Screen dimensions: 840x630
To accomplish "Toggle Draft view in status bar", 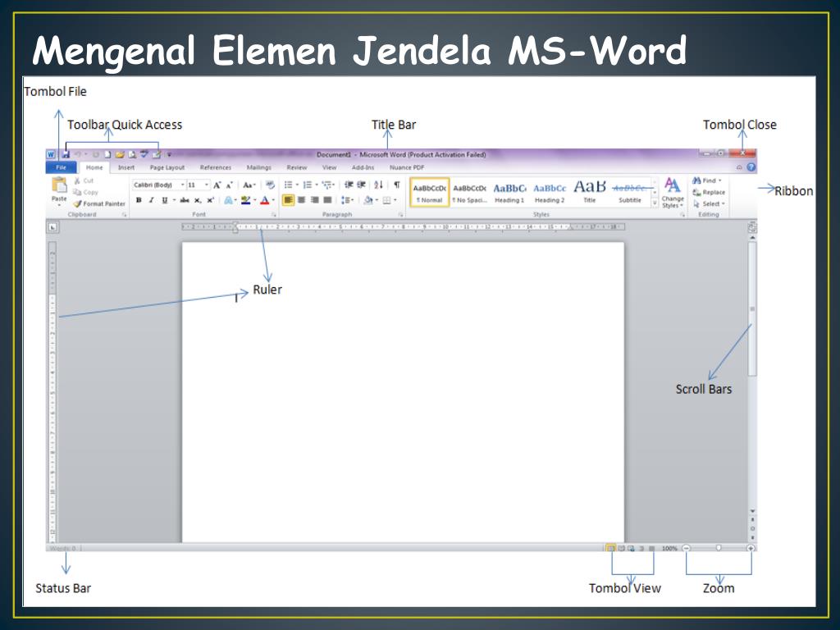I will click(x=651, y=548).
